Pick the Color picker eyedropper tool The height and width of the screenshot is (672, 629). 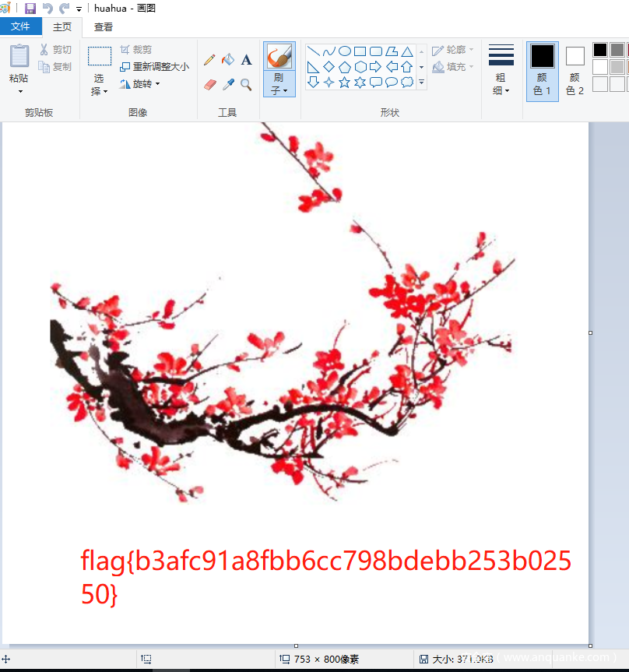pos(228,84)
